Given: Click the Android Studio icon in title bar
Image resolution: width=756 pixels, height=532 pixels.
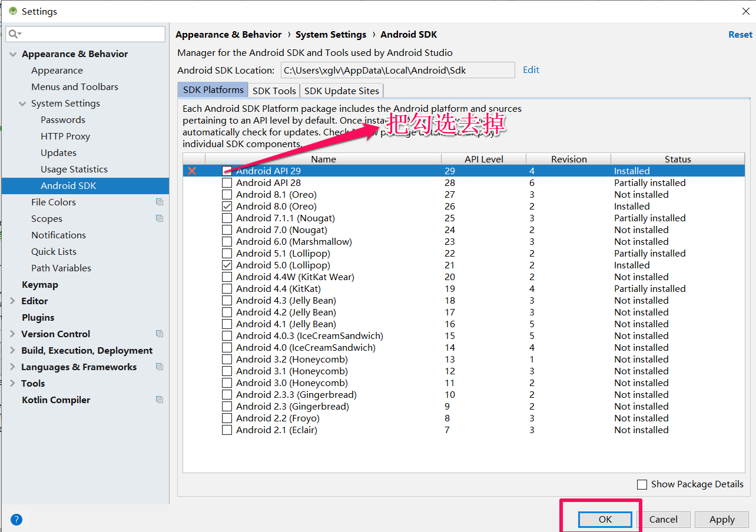Looking at the screenshot, I should tap(12, 11).
